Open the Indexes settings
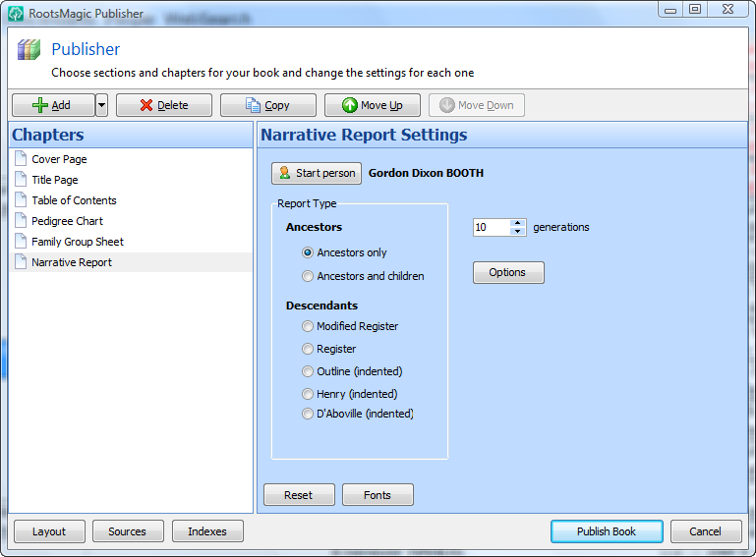The height and width of the screenshot is (557, 756). [207, 531]
